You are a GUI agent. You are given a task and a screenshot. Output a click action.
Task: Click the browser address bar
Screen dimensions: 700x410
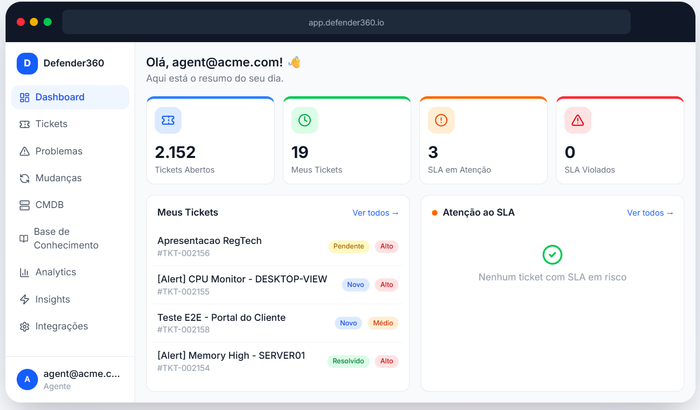pyautogui.click(x=346, y=21)
